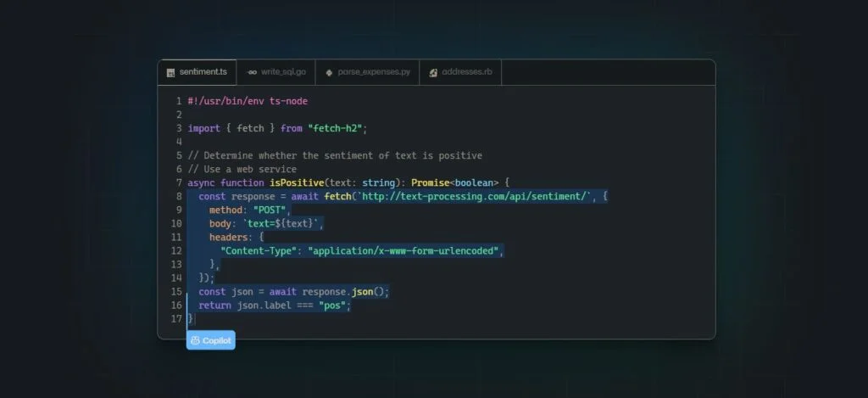
Task: Click the Go icon on write_sql.go tab
Action: click(x=252, y=73)
